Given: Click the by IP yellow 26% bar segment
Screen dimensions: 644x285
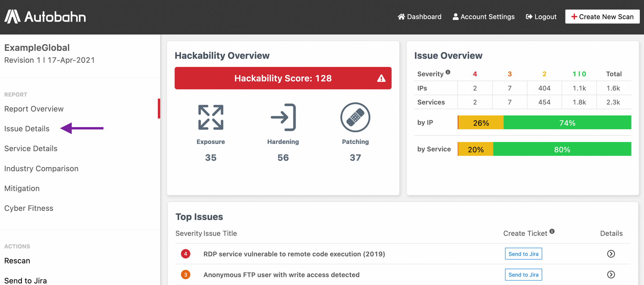Looking at the screenshot, I should click(481, 123).
